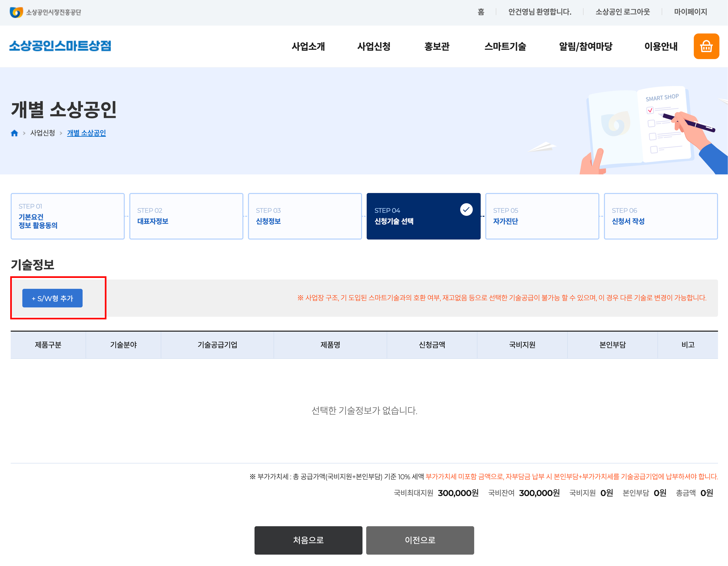This screenshot has width=728, height=566.
Task: Click the 소상공인시장진흥공단 logo
Action: point(46,12)
